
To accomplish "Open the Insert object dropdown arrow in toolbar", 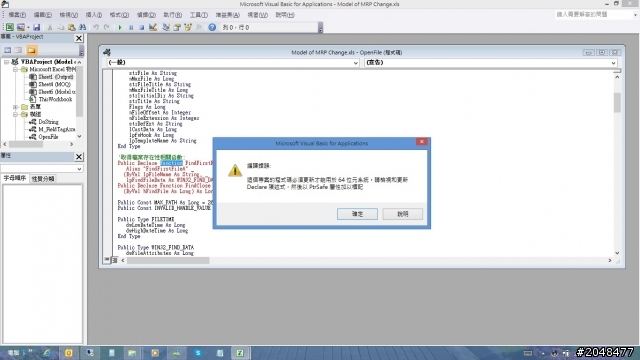I will 28,27.
